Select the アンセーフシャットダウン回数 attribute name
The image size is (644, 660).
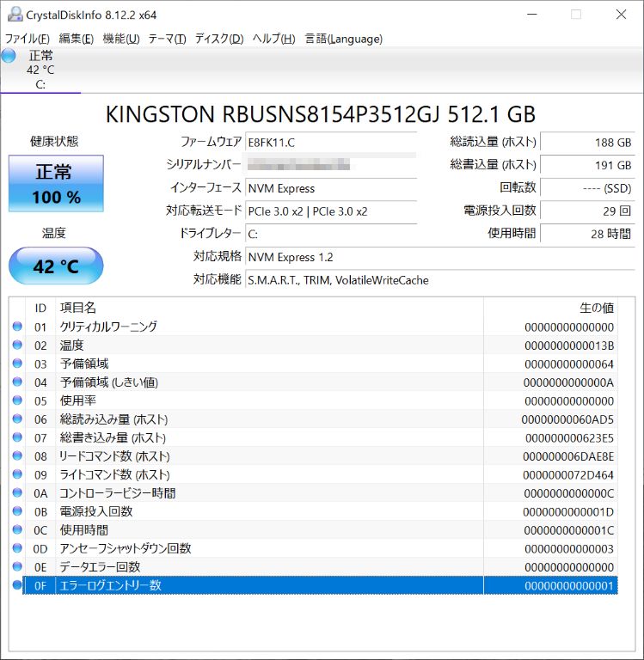pos(126,548)
